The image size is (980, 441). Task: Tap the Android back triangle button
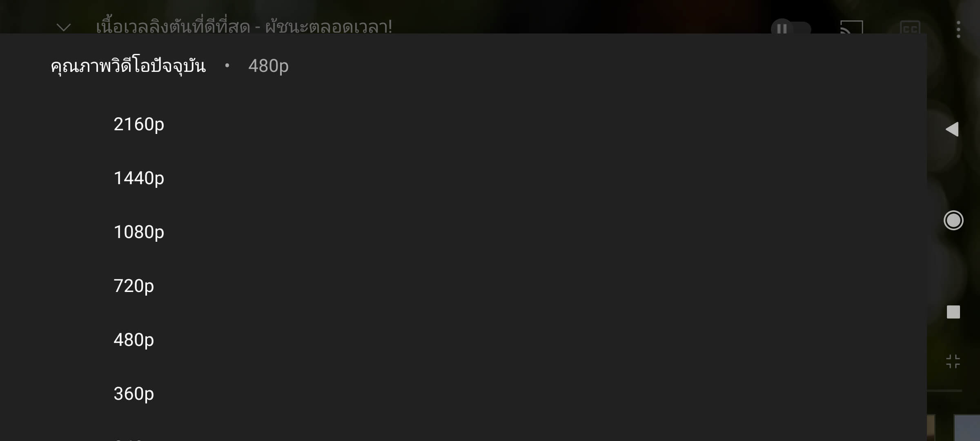pyautogui.click(x=952, y=129)
